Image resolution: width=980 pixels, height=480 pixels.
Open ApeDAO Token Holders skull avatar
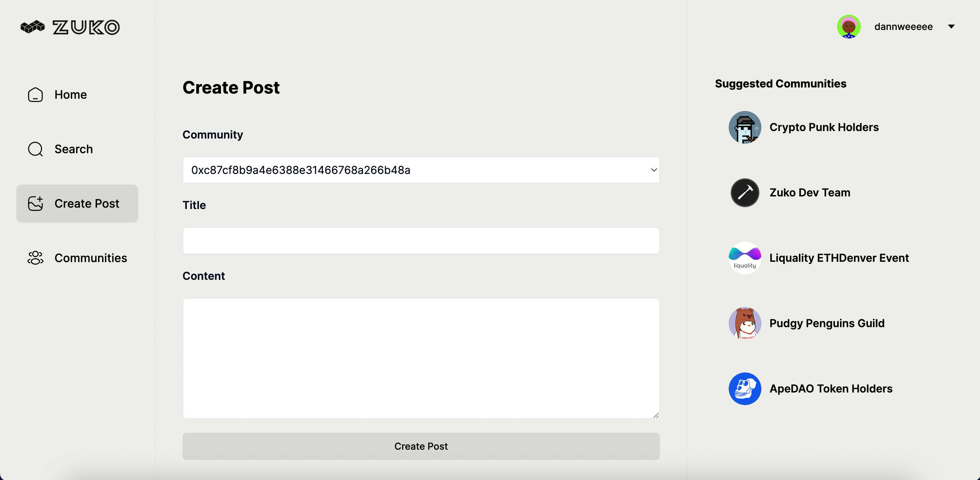(x=745, y=389)
